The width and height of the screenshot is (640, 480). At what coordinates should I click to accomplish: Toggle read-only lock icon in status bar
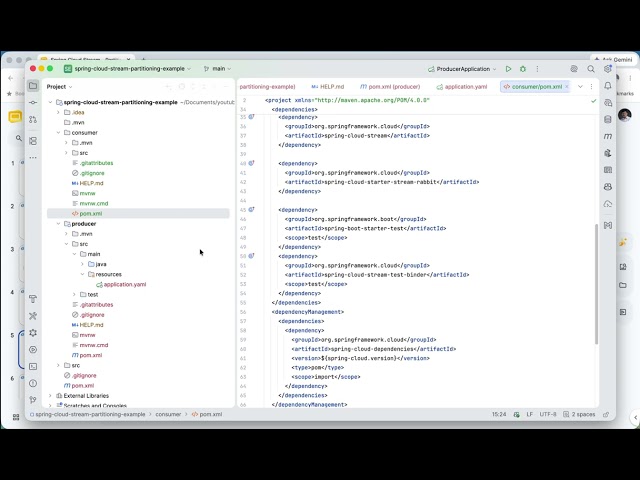[x=606, y=414]
